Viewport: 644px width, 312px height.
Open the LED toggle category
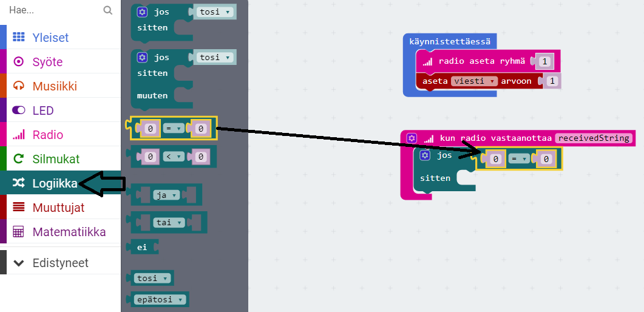[42, 110]
